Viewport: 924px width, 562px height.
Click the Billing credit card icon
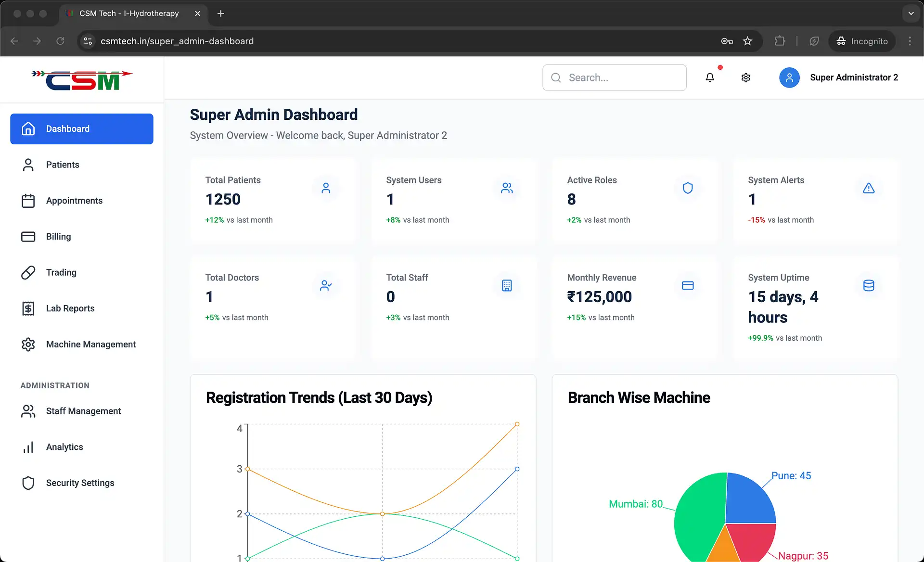(28, 237)
